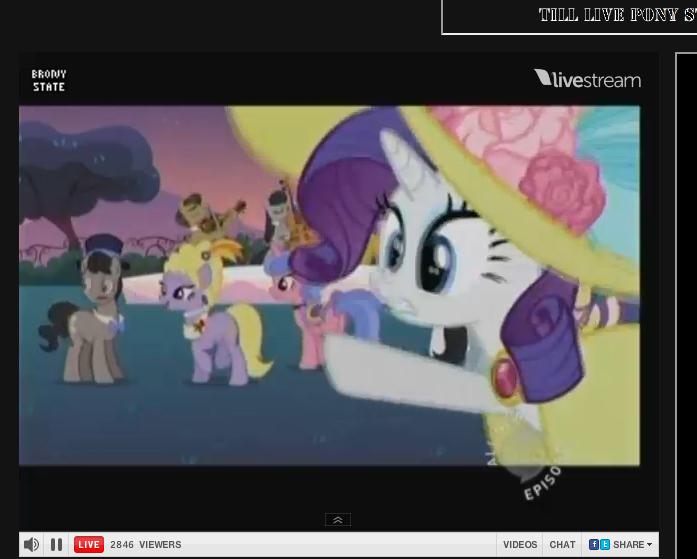Mute the stream with the speaker icon

[31, 544]
